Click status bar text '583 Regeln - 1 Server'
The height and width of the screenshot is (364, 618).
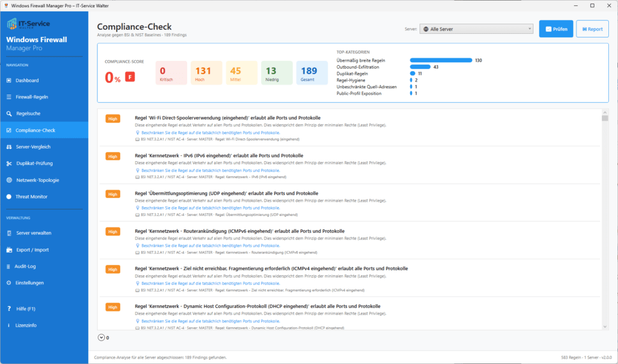(x=587, y=358)
